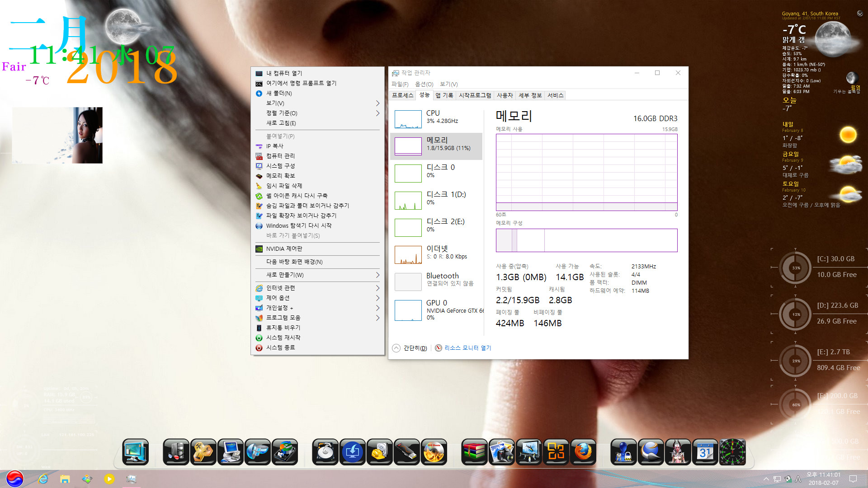Open the disk with globe dock icon
The width and height of the screenshot is (868, 488).
[x=284, y=451]
